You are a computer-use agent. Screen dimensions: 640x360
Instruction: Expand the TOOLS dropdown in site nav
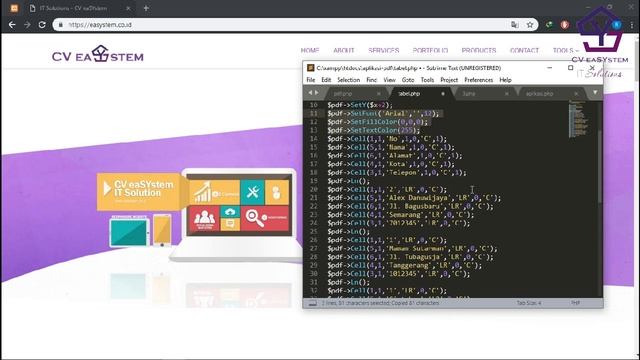566,50
